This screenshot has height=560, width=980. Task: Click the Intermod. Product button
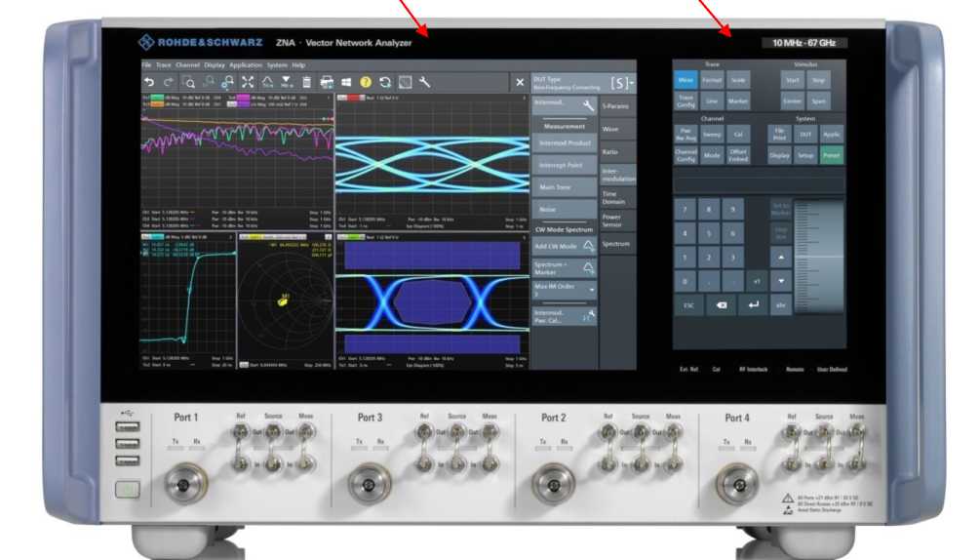[x=564, y=143]
